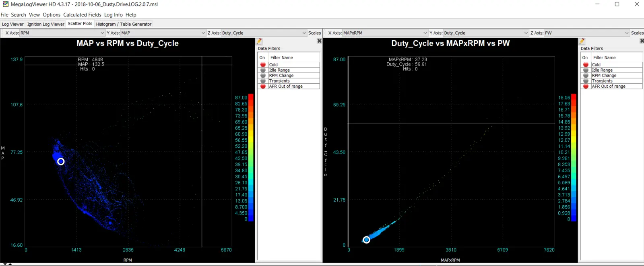Click the left plot Scales button
644x266 pixels.
[315, 33]
